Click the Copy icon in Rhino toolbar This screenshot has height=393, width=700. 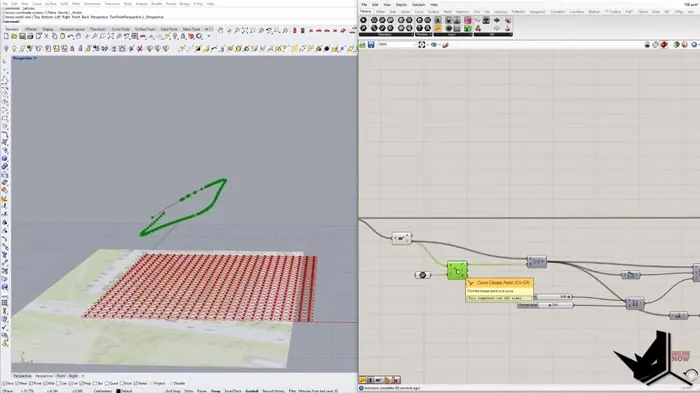click(x=54, y=36)
